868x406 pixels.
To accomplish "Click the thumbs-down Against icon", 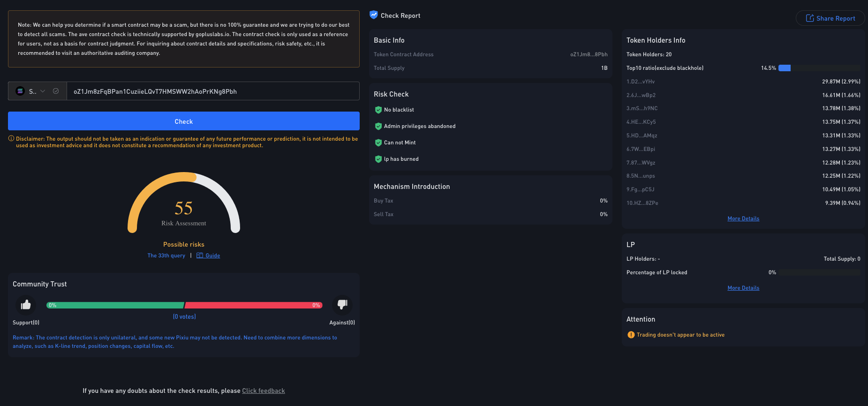I will pos(342,305).
